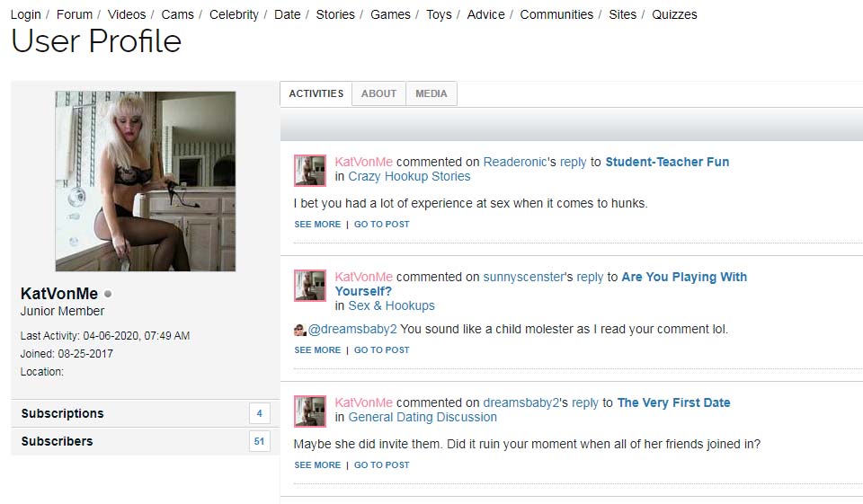Open the Student-Teacher Fun thread link
Viewport: 863px width, 504px height.
(667, 162)
